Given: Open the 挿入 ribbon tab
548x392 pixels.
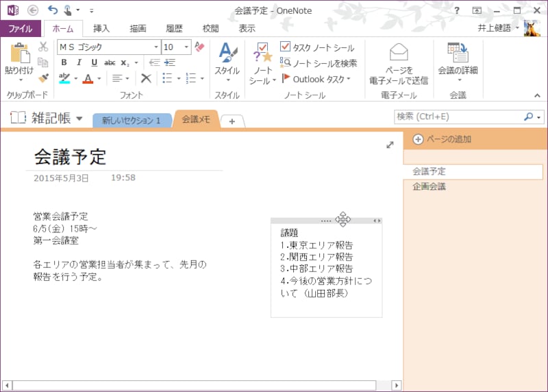Looking at the screenshot, I should click(x=101, y=29).
